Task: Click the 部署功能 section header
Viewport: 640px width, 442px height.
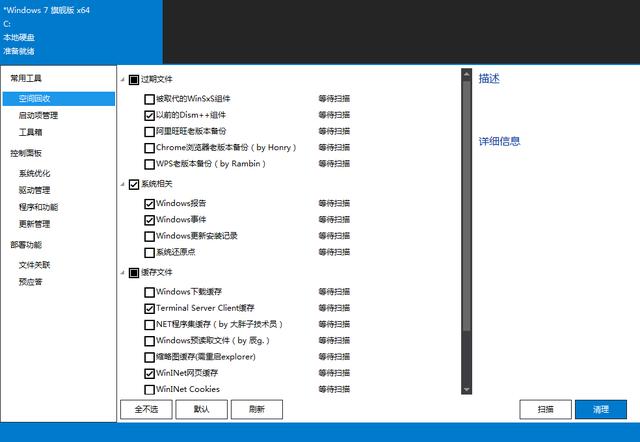Action: tap(26, 245)
